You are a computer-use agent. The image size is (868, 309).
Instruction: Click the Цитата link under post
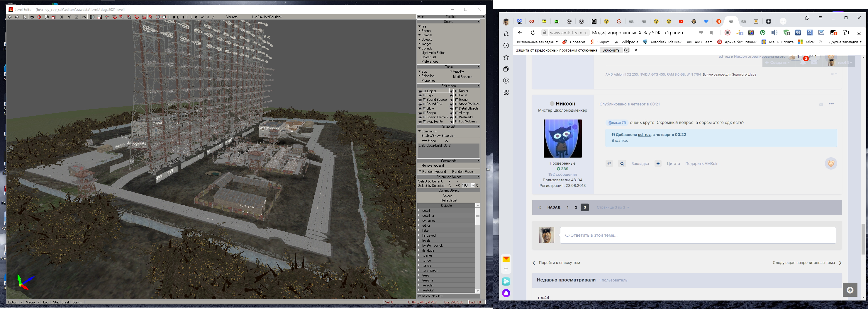coord(673,164)
